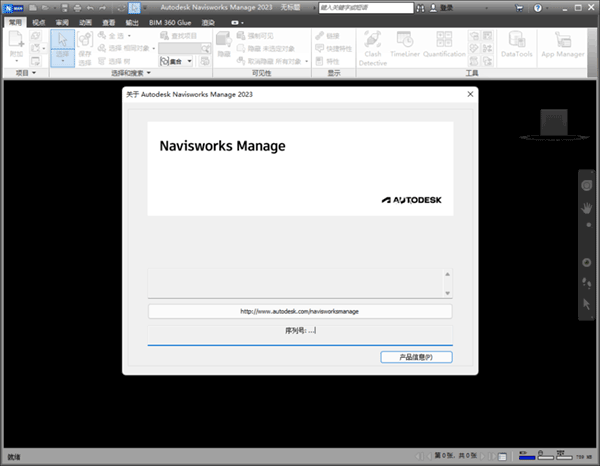Screen dimensions: 600x466
Task: Open the DataTools tool
Action: [x=517, y=44]
